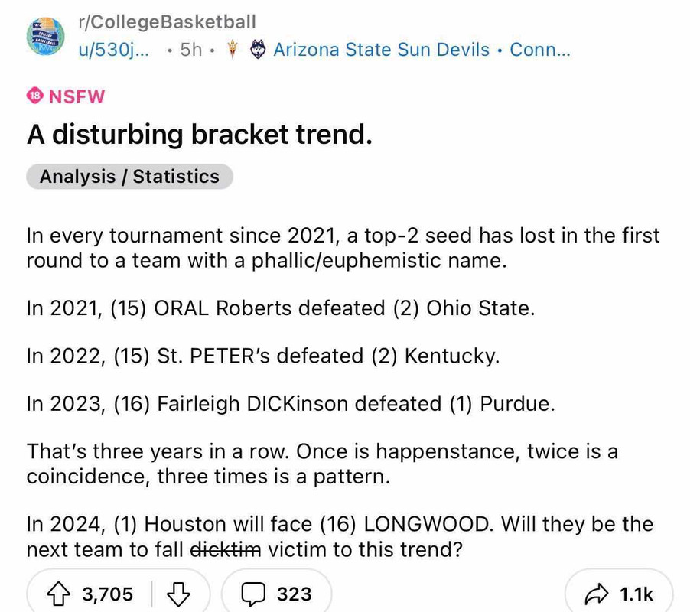Open the 'A disturbing bracket trend.' post title
Screen dimensions: 700x612
click(200, 135)
